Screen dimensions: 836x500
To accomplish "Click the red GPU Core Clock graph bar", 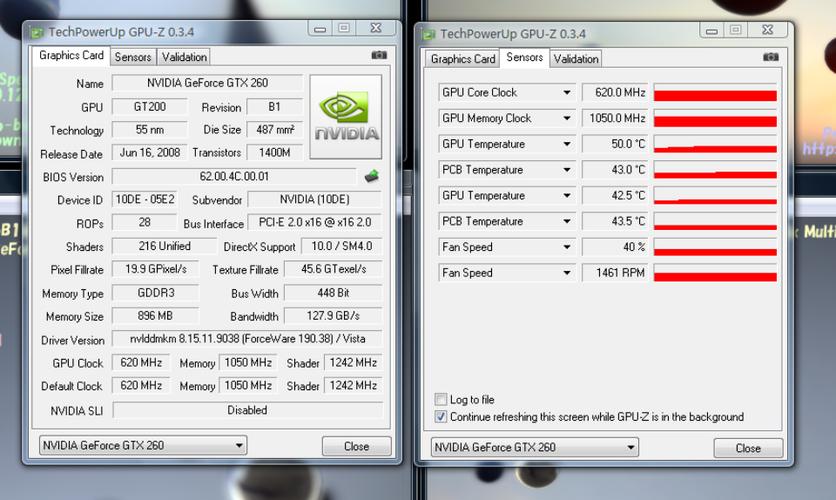I will 715,94.
